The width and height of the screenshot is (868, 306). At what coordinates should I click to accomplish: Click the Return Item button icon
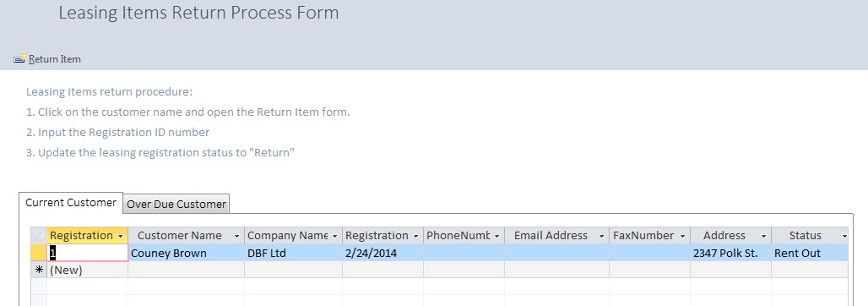pyautogui.click(x=20, y=58)
